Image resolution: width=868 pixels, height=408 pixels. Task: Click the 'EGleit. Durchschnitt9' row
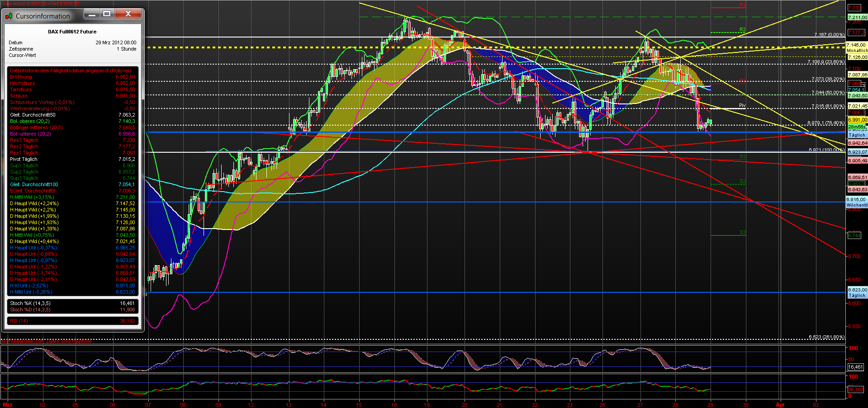tap(72, 191)
